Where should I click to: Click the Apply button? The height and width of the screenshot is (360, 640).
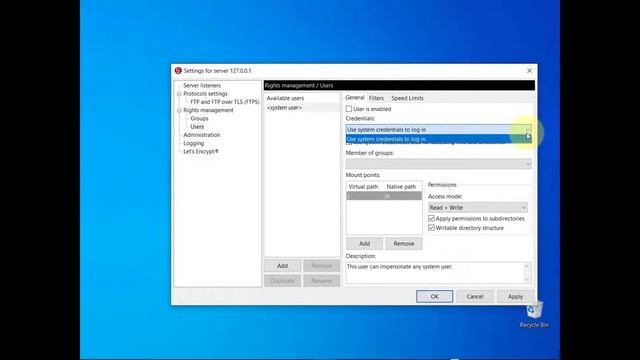pos(515,296)
